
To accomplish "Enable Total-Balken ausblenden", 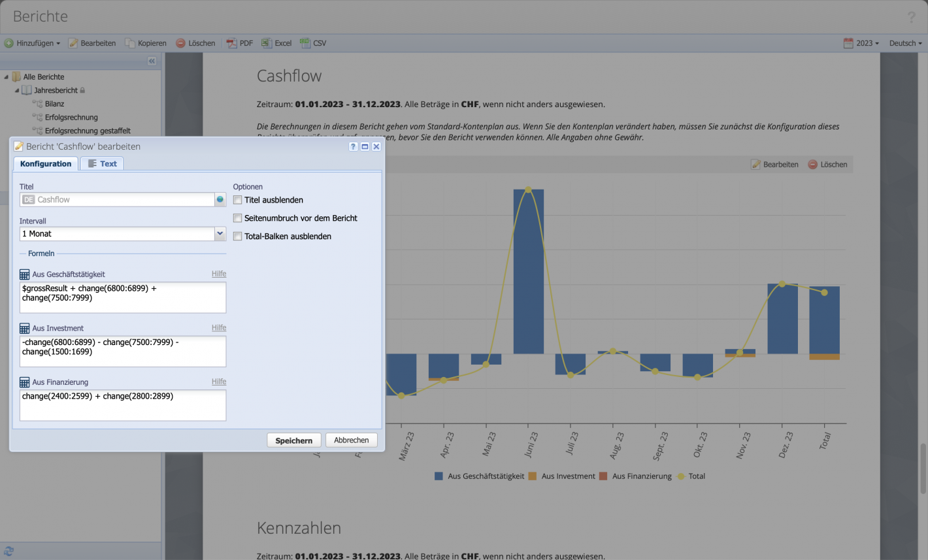I will click(237, 237).
